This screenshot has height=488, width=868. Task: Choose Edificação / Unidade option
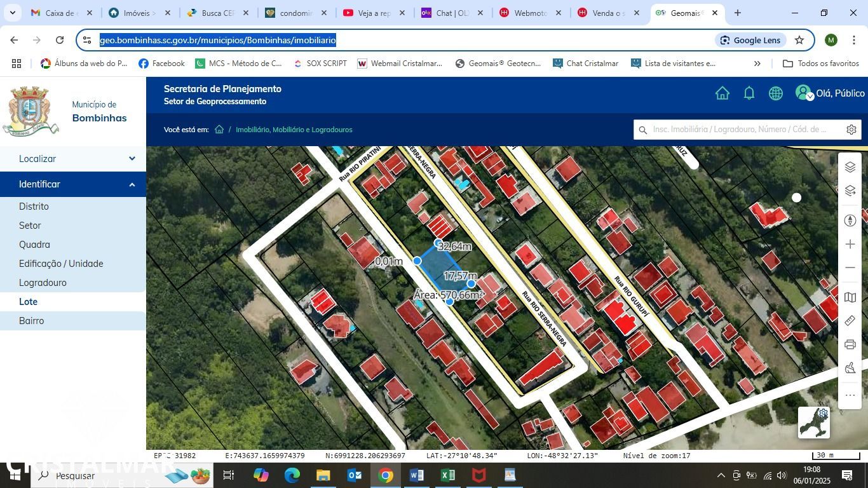point(61,264)
